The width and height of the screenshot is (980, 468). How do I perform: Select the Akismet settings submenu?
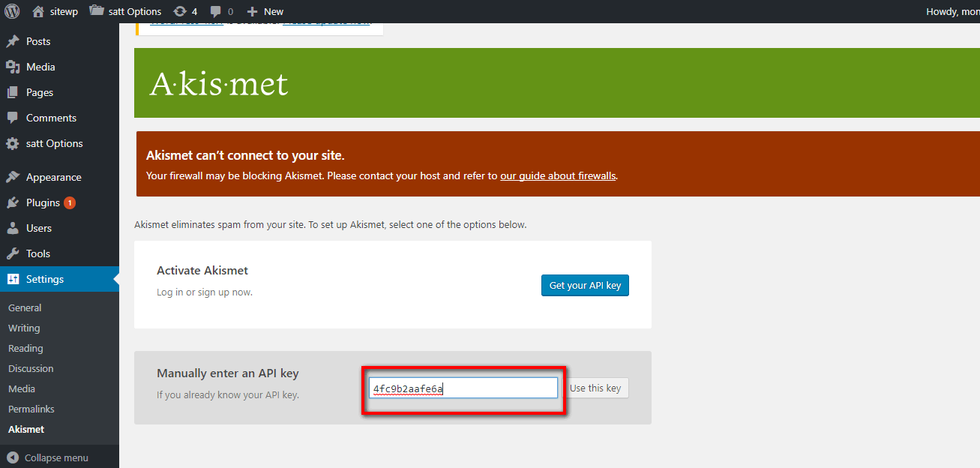point(26,430)
